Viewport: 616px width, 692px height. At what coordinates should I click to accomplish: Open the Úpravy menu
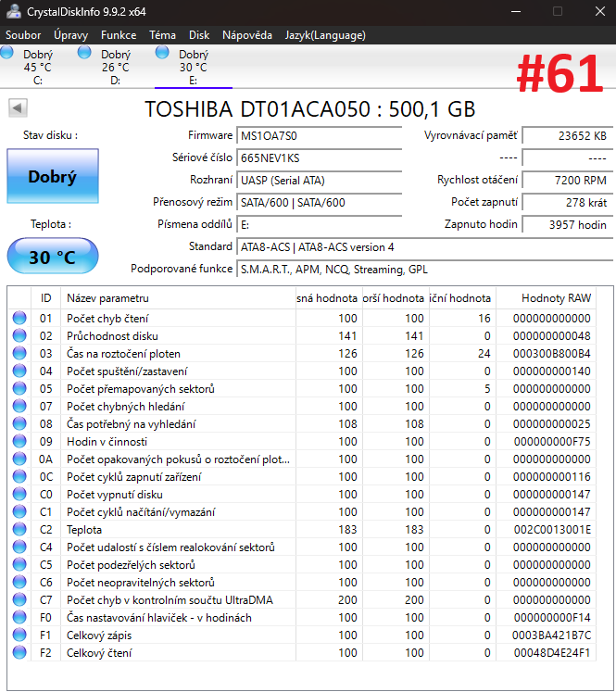70,35
